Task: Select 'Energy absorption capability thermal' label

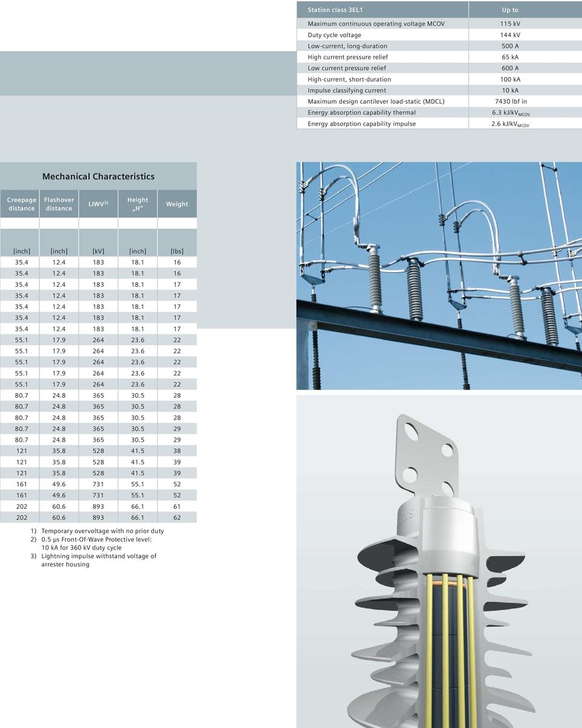Action: [362, 112]
